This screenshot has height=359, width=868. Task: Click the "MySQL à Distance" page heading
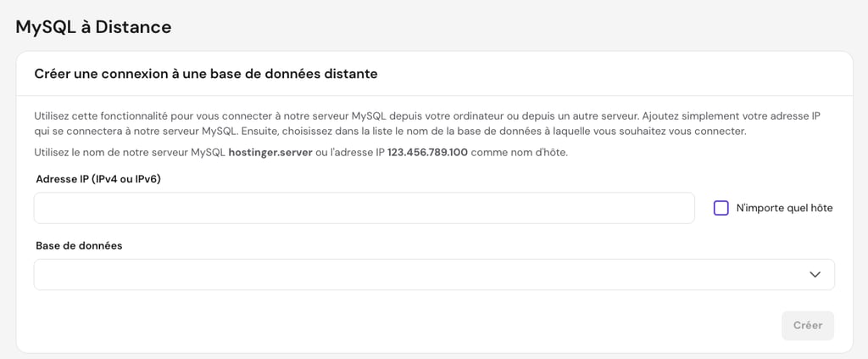pos(93,27)
